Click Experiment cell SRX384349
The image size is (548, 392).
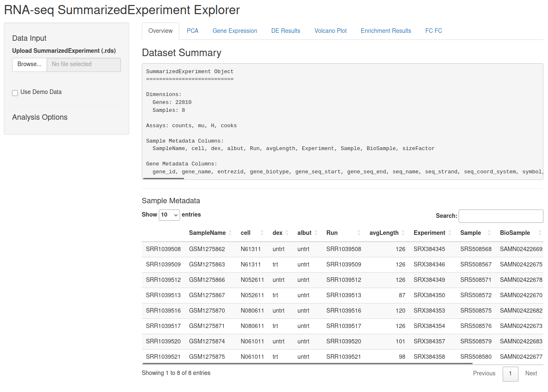[429, 280]
